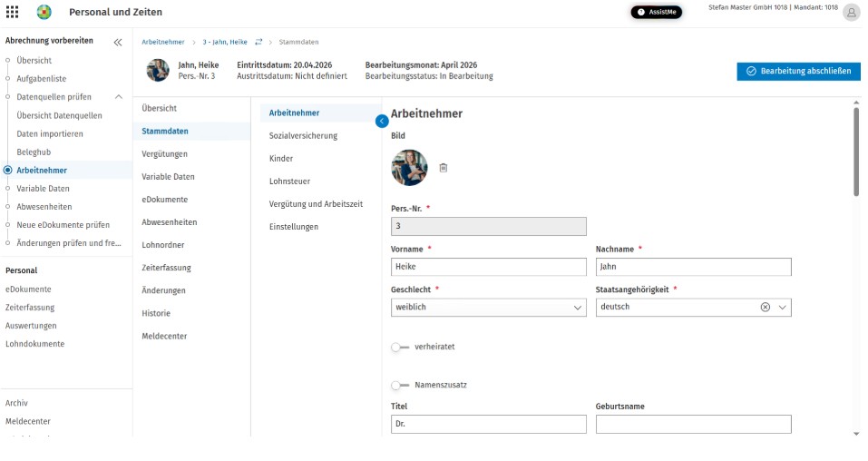Image resolution: width=868 pixels, height=461 pixels.
Task: Open Übersicht Datenquellen in the sidebar
Action: (59, 115)
